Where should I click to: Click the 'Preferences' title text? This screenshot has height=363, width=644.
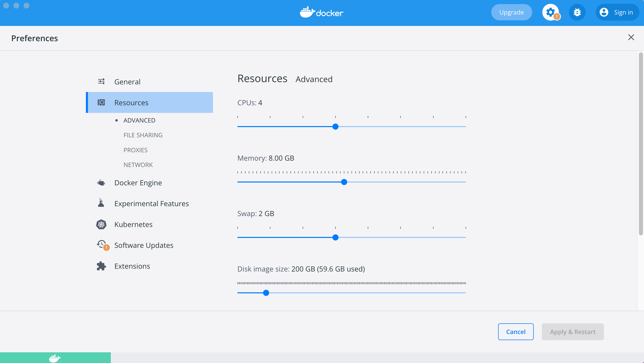pyautogui.click(x=35, y=38)
